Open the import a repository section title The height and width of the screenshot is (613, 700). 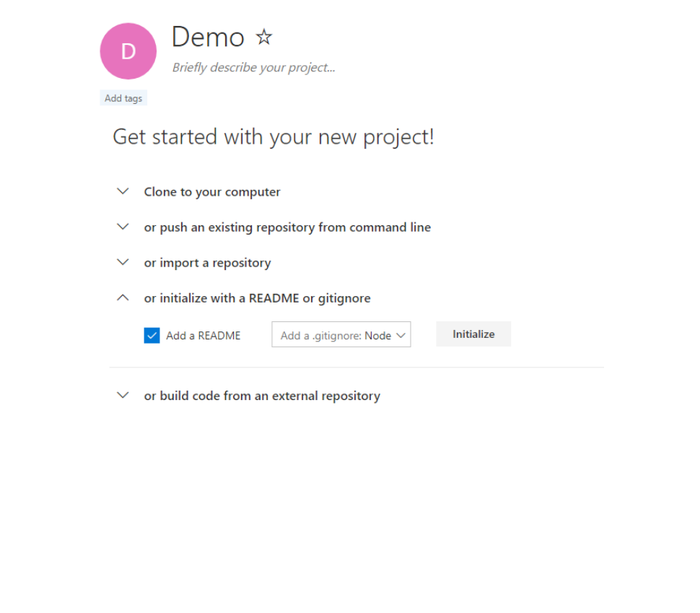pos(207,263)
